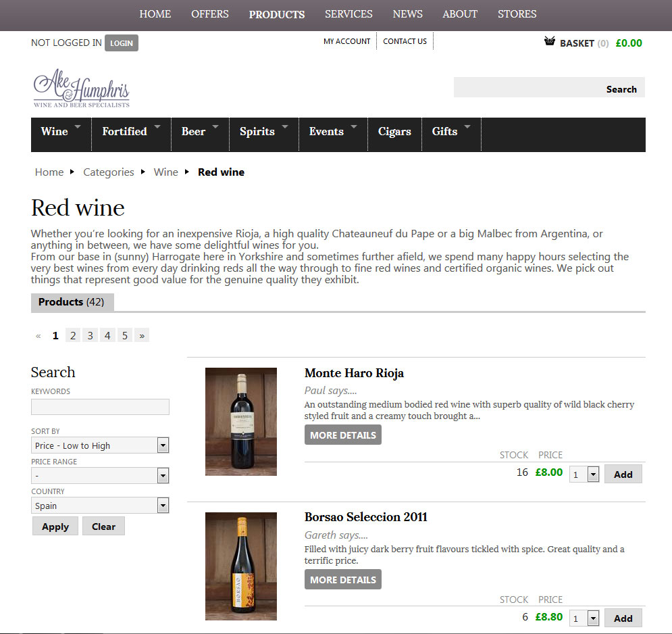Open PRODUCTS in top navigation
The height and width of the screenshot is (634, 672).
pyautogui.click(x=277, y=15)
